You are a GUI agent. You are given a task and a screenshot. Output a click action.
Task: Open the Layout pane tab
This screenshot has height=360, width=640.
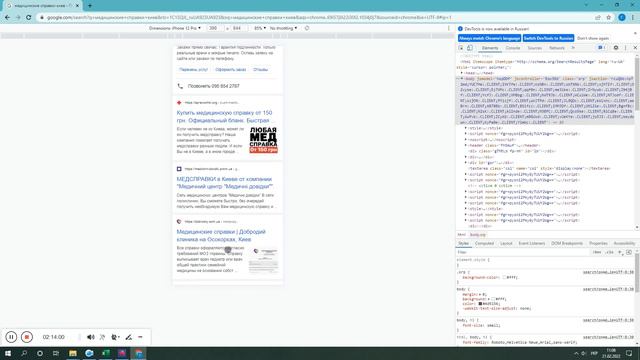[506, 243]
